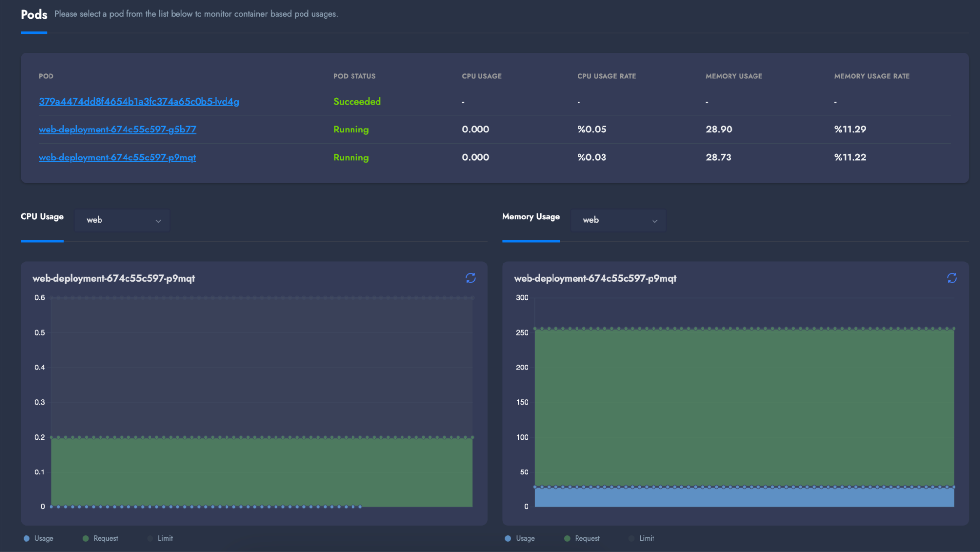Refresh the CPU usage chart
980x552 pixels.
click(x=470, y=278)
